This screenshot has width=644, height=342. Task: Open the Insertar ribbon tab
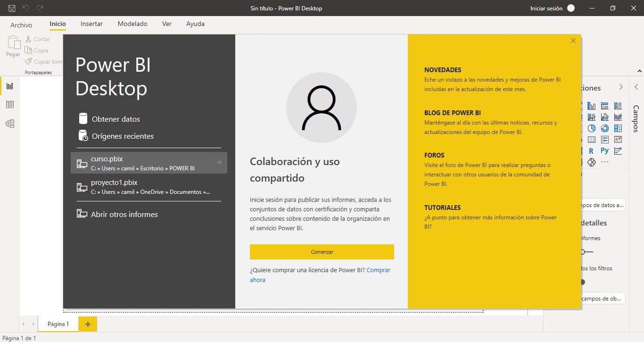click(91, 24)
